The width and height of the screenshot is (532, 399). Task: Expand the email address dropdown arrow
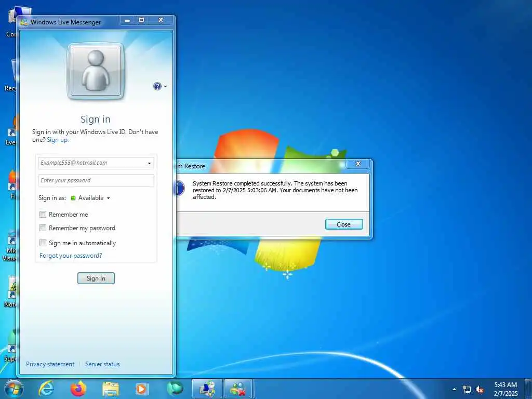pos(149,163)
